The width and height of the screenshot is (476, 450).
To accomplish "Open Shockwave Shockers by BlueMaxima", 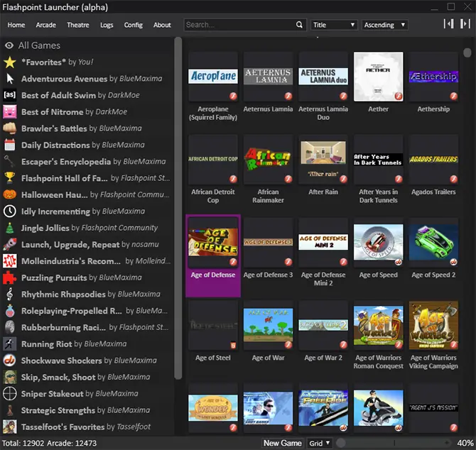I will (x=87, y=361).
